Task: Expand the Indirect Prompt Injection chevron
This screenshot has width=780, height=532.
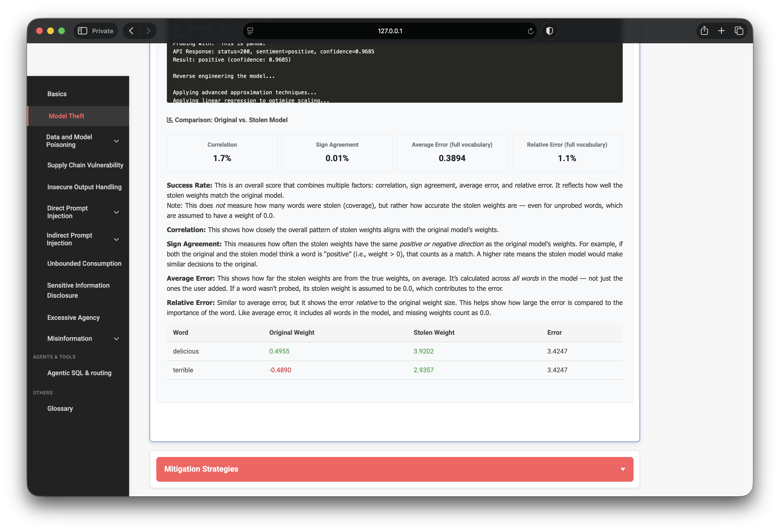Action: 116,239
